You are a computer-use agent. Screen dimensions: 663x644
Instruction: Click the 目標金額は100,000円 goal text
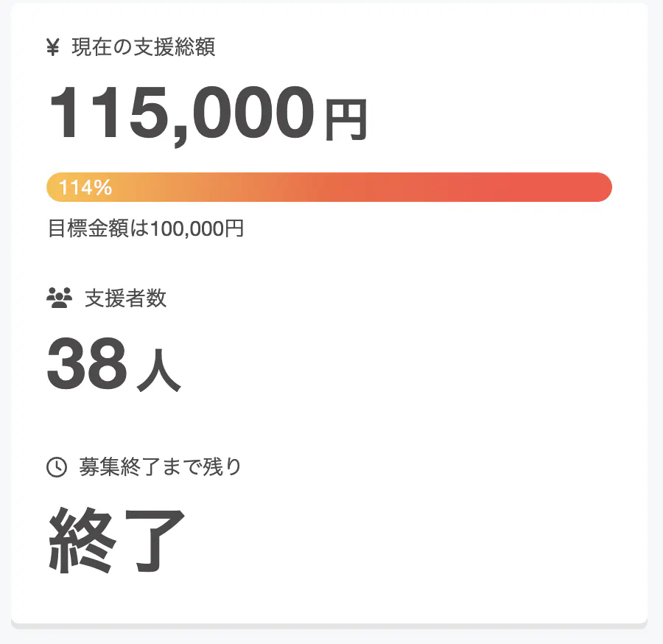click(146, 229)
